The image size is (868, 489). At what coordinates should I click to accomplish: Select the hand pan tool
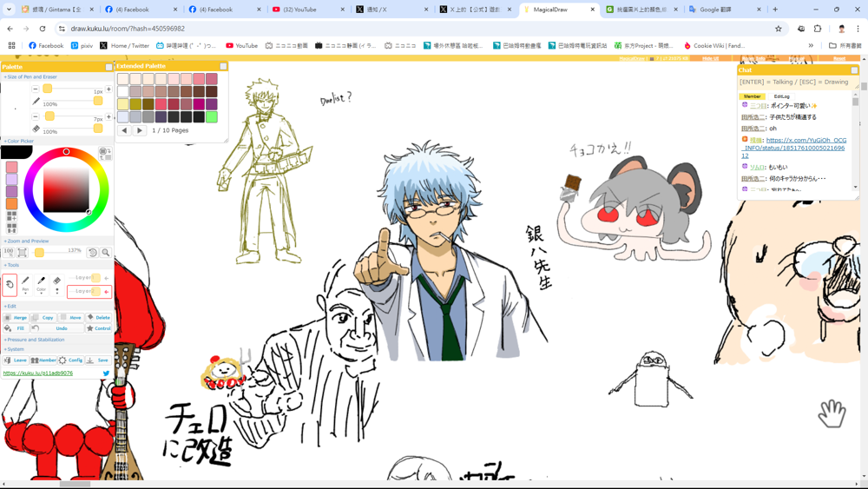(x=10, y=285)
